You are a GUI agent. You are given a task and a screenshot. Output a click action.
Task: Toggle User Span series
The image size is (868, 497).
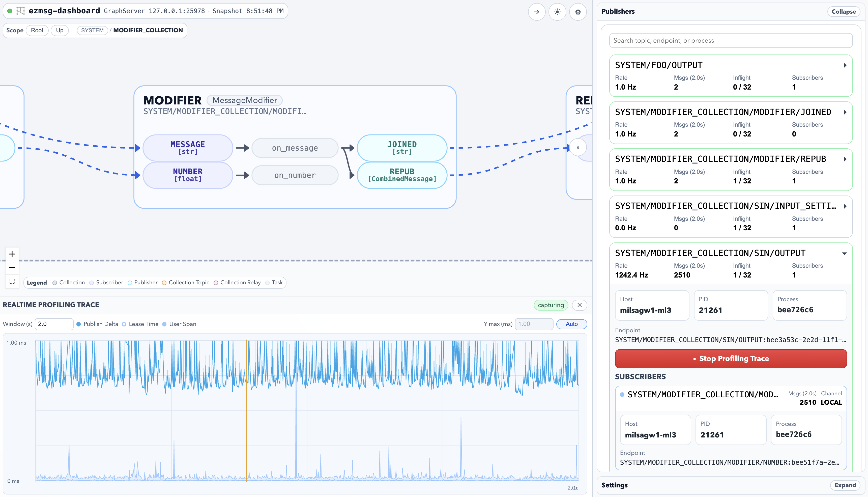pyautogui.click(x=179, y=324)
